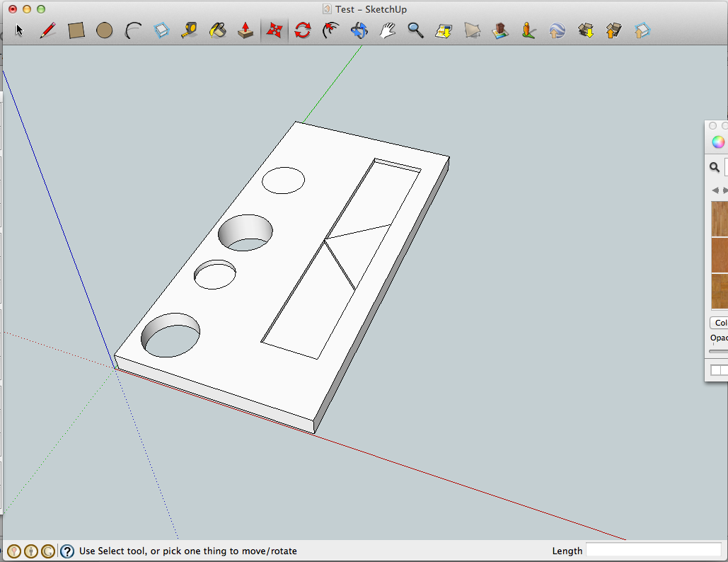This screenshot has width=728, height=562.
Task: Choose the Circle tool
Action: tap(105, 30)
